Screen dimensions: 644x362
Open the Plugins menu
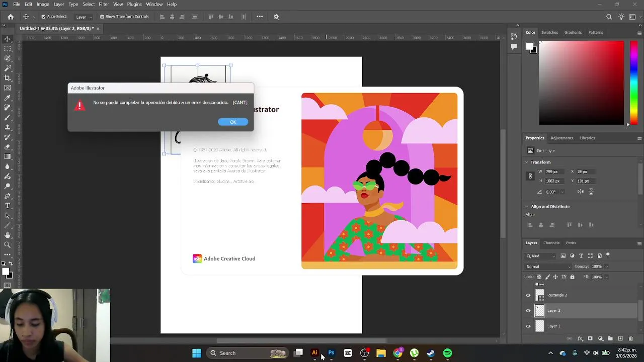(x=134, y=4)
